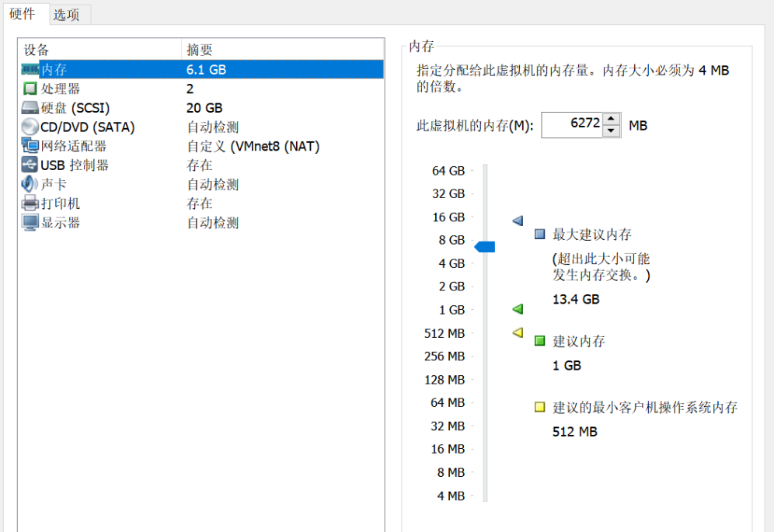Click the 256 MB slider scale label

click(x=445, y=356)
